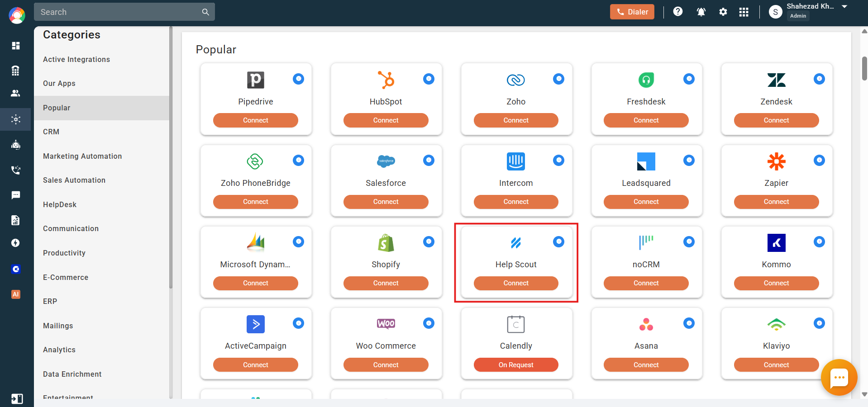Click the Zapier asterisk logo

click(777, 161)
